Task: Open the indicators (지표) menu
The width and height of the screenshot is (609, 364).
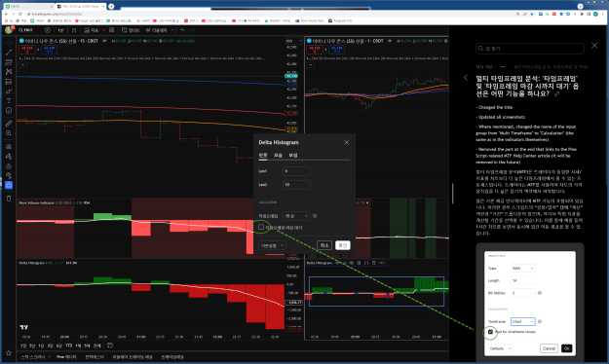Action: click(92, 30)
